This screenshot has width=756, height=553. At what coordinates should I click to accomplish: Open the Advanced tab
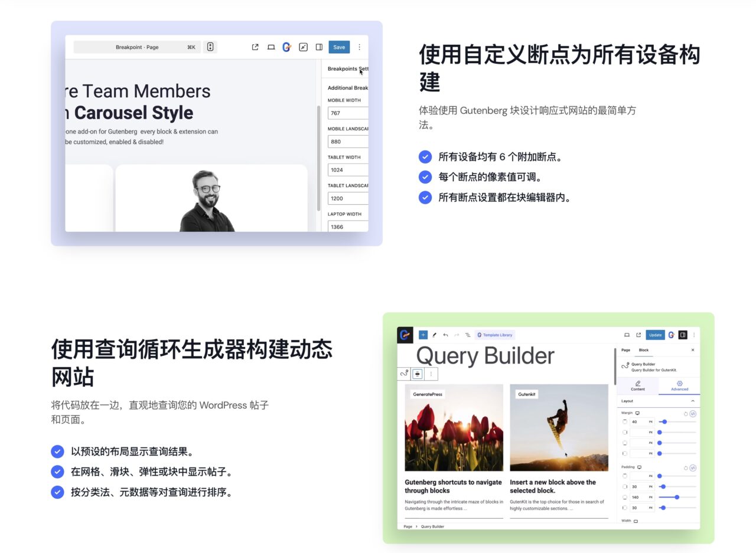point(679,386)
